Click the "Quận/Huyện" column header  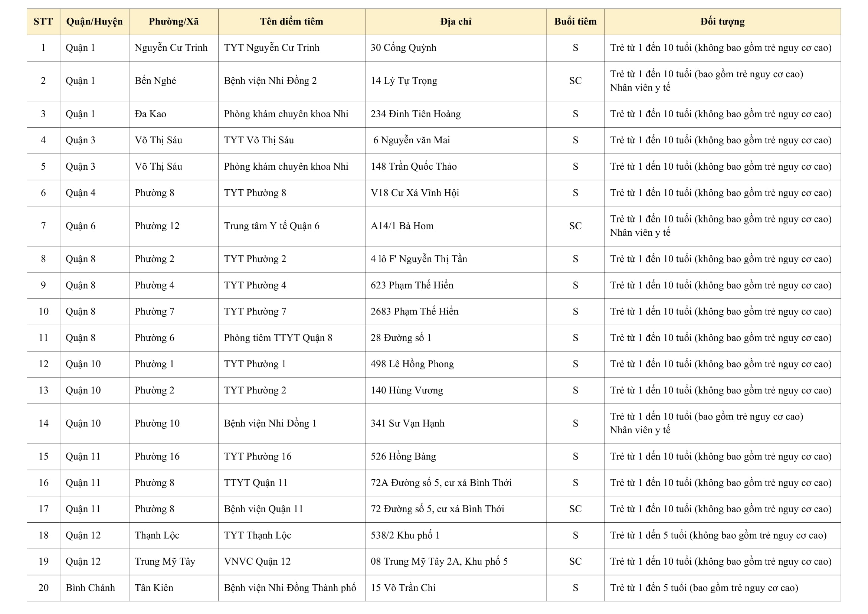pos(94,22)
